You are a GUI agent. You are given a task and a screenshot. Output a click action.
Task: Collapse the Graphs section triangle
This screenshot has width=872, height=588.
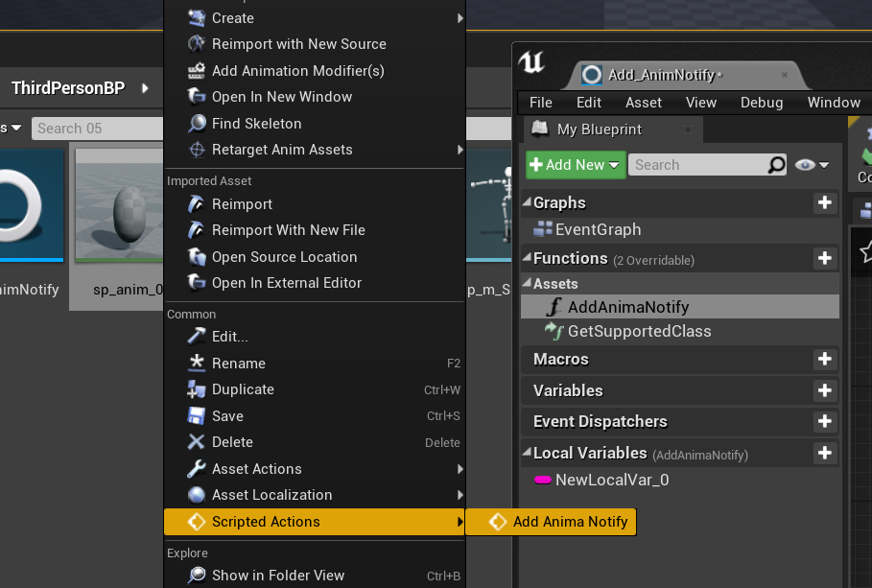527,202
